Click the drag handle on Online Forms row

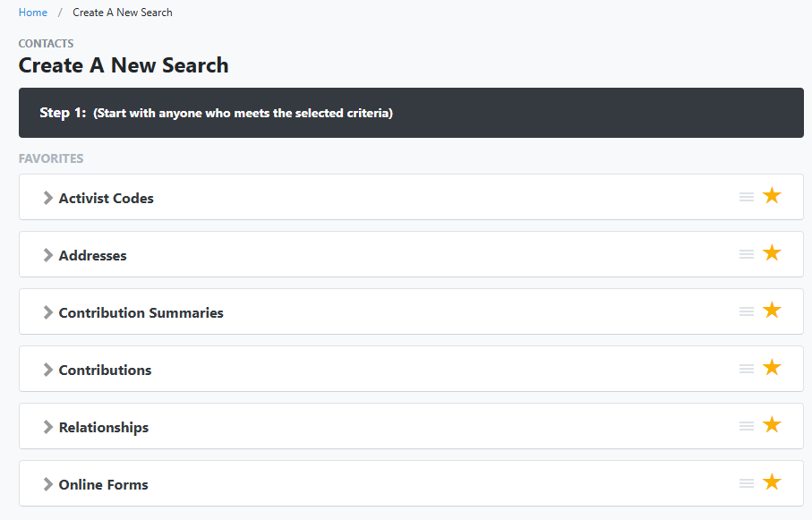pyautogui.click(x=746, y=484)
